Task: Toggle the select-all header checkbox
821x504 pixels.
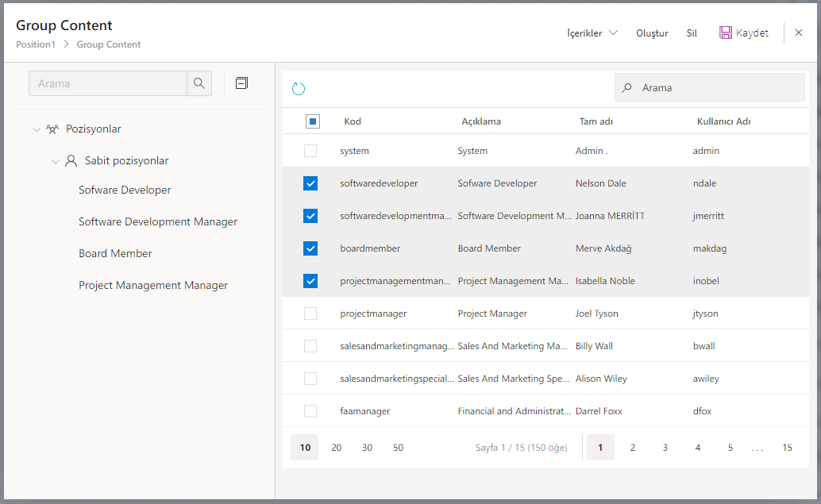Action: pos(313,121)
